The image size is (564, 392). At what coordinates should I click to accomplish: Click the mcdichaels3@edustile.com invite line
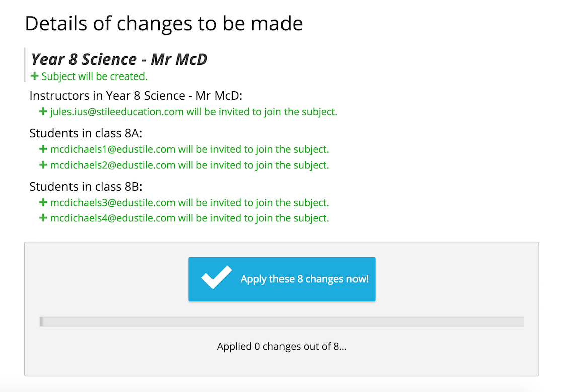(x=189, y=203)
